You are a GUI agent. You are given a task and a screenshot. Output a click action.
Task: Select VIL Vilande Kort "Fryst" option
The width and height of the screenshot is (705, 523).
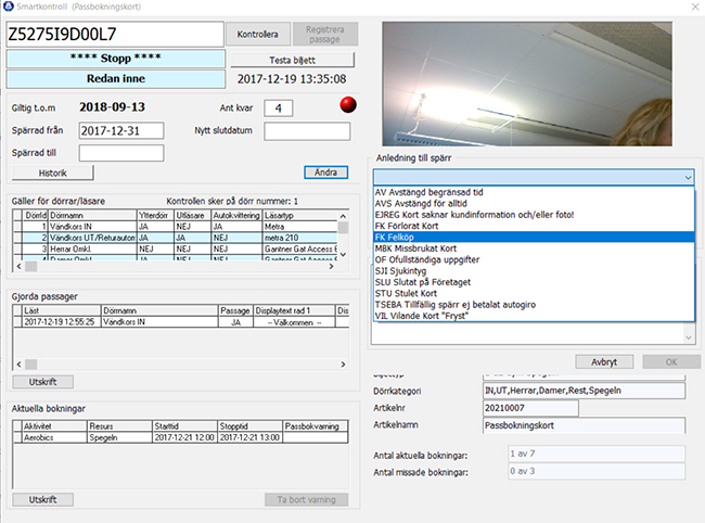point(534,316)
